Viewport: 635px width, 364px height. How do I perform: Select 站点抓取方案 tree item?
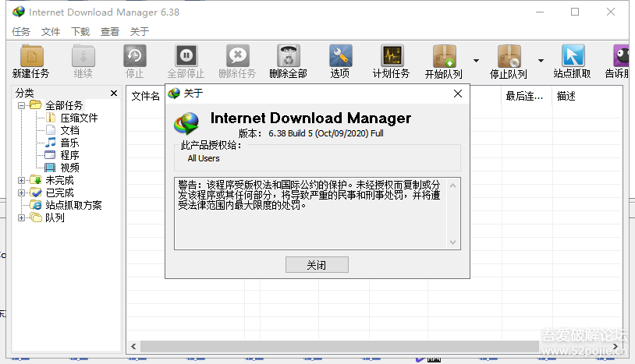click(x=73, y=206)
